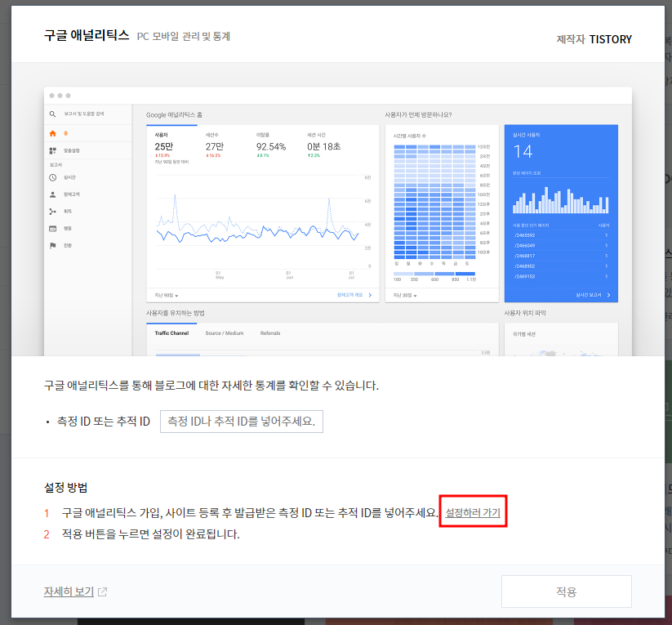This screenshot has height=625, width=672.
Task: Select the Source / Medium tab in the preview
Action: coord(225,333)
